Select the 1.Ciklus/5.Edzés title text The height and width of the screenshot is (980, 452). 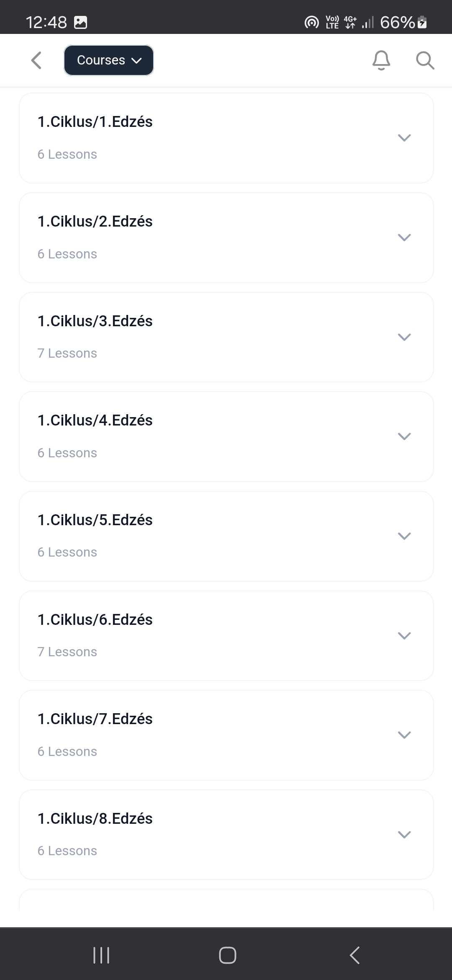[95, 520]
